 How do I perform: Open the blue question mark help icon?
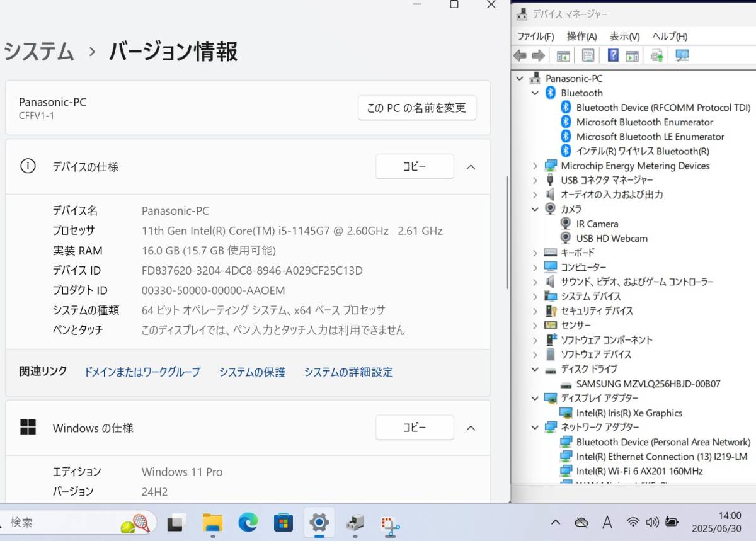(x=612, y=55)
